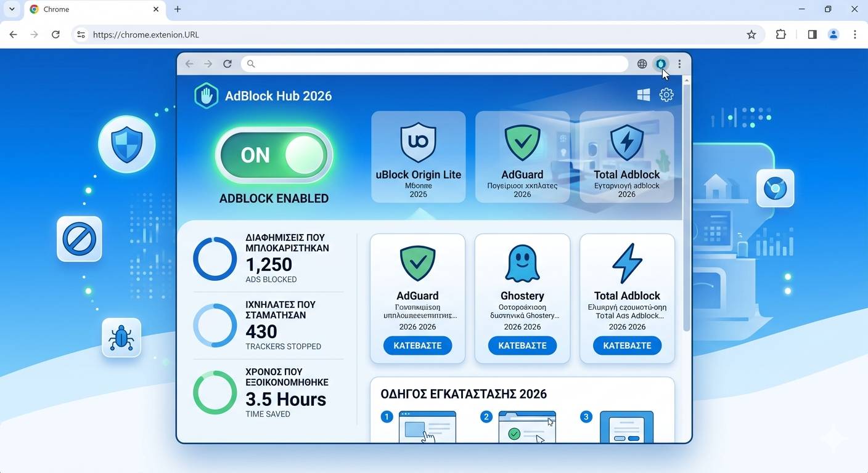This screenshot has width=868, height=473.
Task: Expand the tab search chevron in Chrome
Action: pos(12,9)
